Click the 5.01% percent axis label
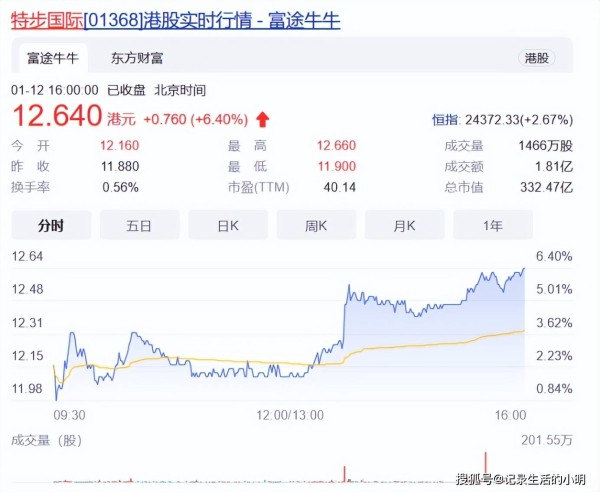Screen dimensions: 600x492 [x=554, y=289]
